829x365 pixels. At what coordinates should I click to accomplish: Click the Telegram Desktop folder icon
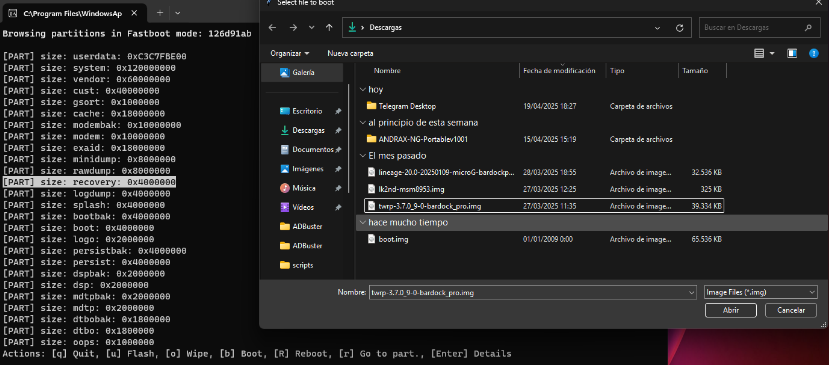pos(371,106)
